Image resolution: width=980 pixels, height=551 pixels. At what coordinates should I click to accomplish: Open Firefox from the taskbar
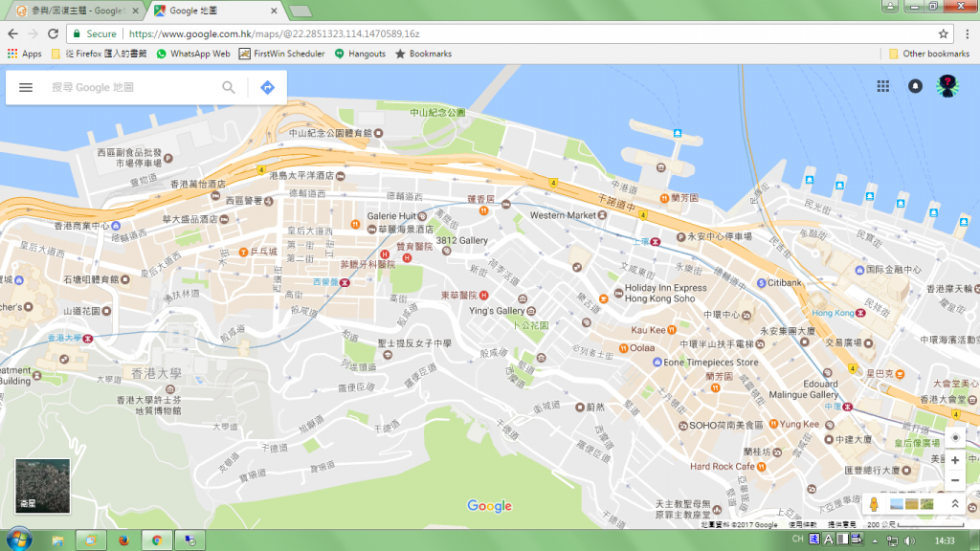[123, 540]
